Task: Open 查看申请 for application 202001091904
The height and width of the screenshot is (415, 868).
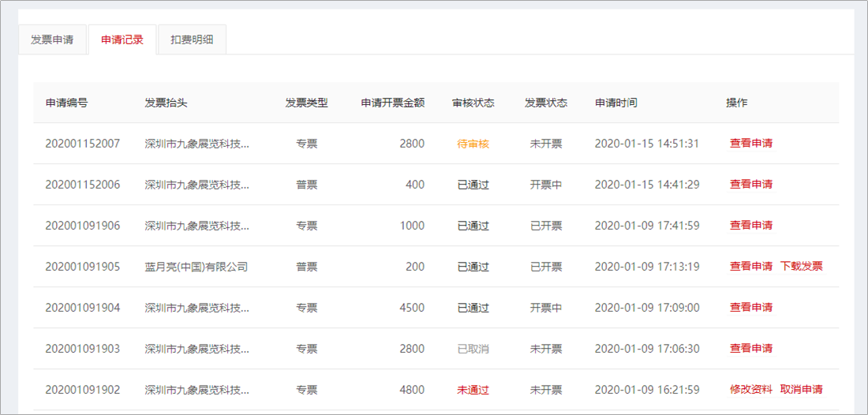Action: click(751, 307)
